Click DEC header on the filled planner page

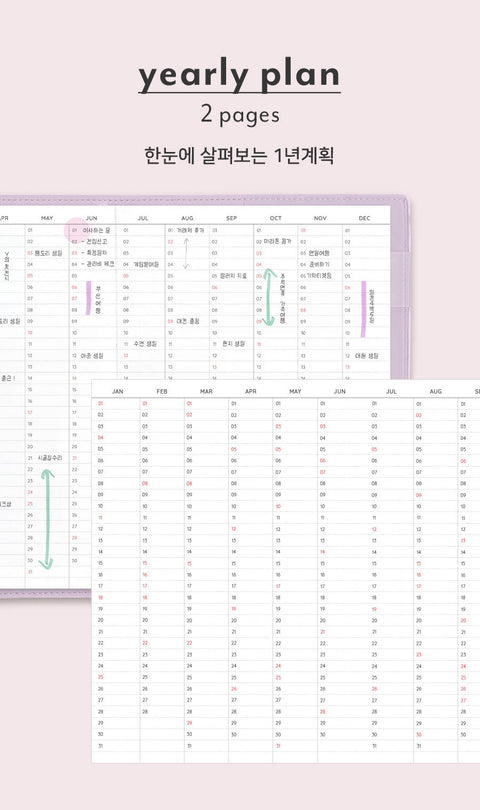pos(364,218)
